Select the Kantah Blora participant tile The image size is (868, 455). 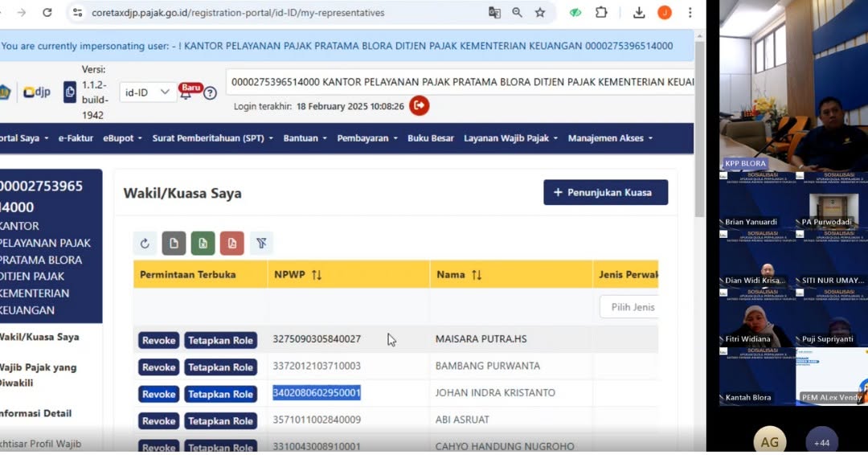(x=757, y=376)
